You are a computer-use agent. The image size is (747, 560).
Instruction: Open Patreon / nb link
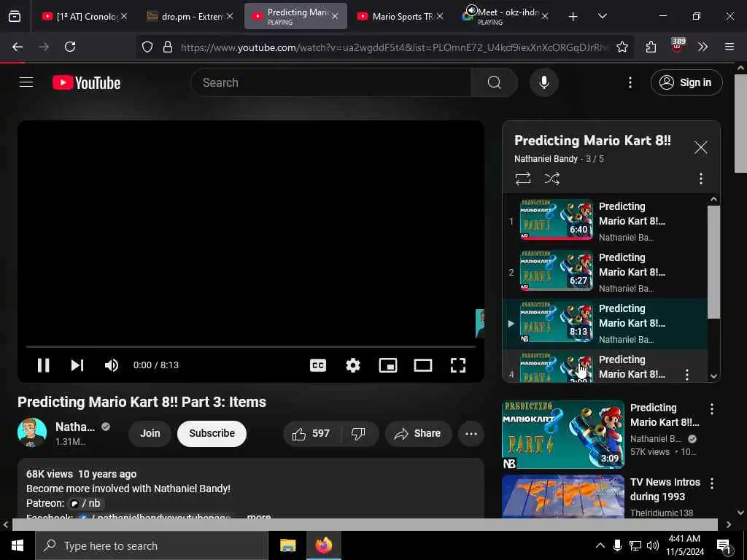[86, 503]
